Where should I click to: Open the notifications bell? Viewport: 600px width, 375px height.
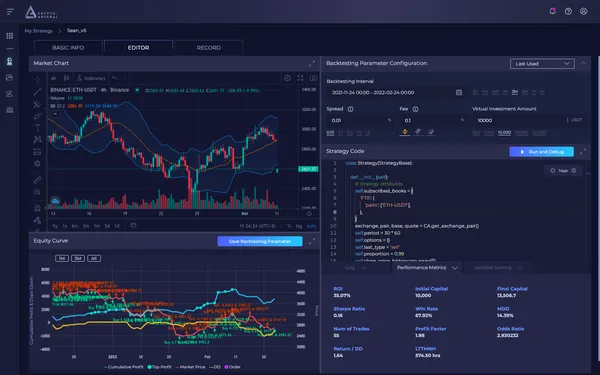click(552, 11)
